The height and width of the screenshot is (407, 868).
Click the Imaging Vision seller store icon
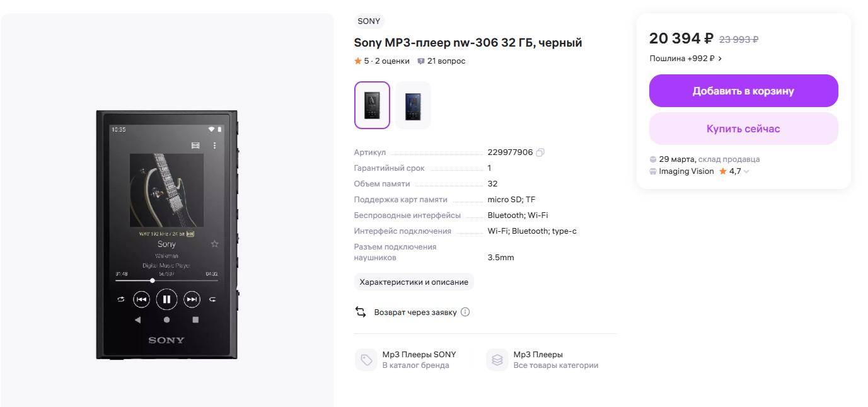click(x=653, y=171)
